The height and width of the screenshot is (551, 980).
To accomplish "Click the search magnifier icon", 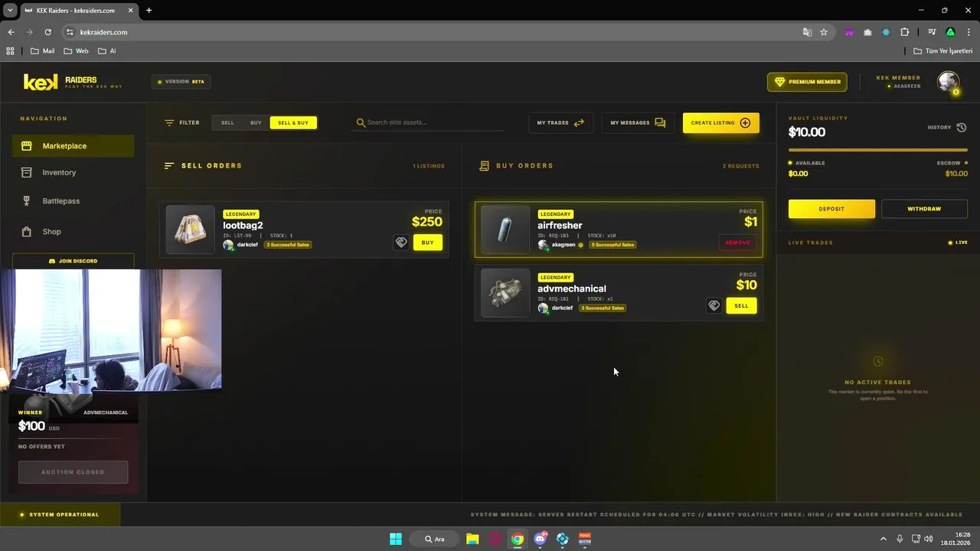I will [x=361, y=122].
